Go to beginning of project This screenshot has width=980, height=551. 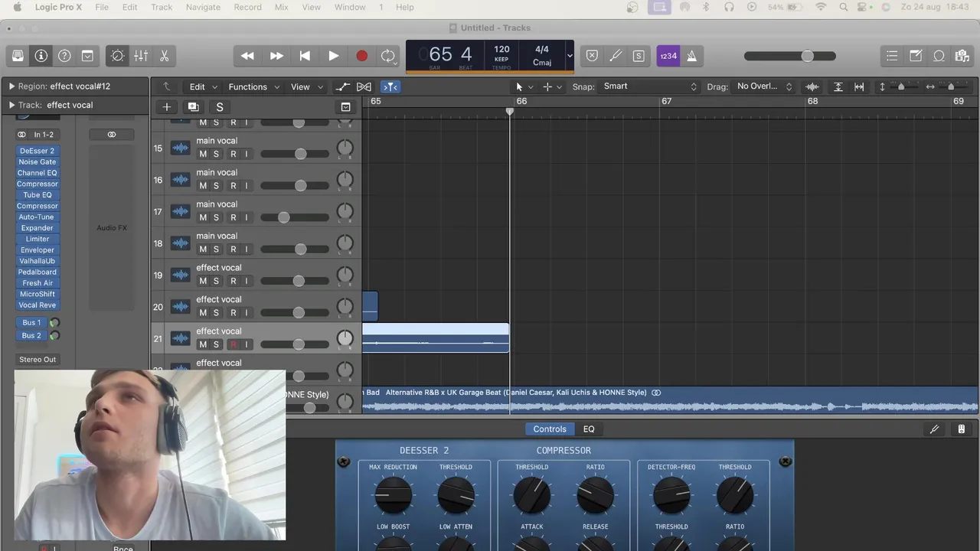[305, 56]
